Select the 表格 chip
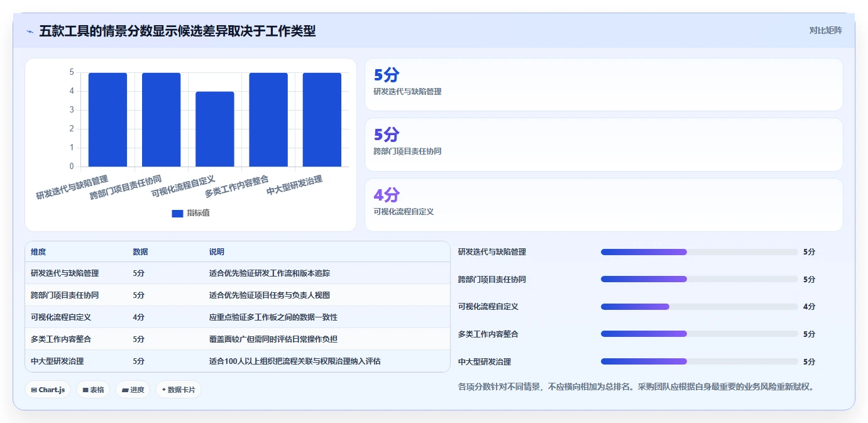The image size is (868, 423). click(93, 390)
